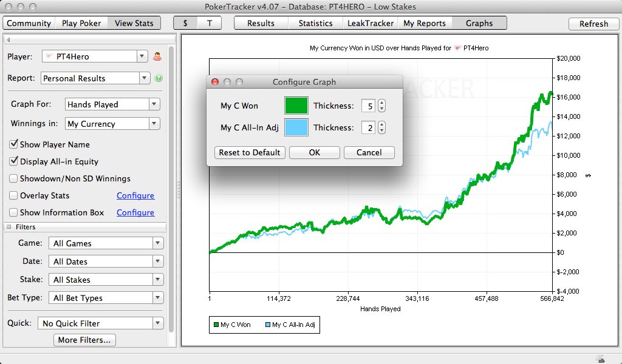Open the Quick filter dropdown
The height and width of the screenshot is (364, 622).
point(100,323)
